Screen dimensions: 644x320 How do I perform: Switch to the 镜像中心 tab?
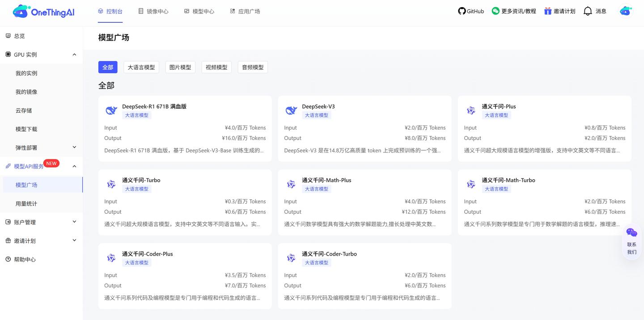click(153, 11)
